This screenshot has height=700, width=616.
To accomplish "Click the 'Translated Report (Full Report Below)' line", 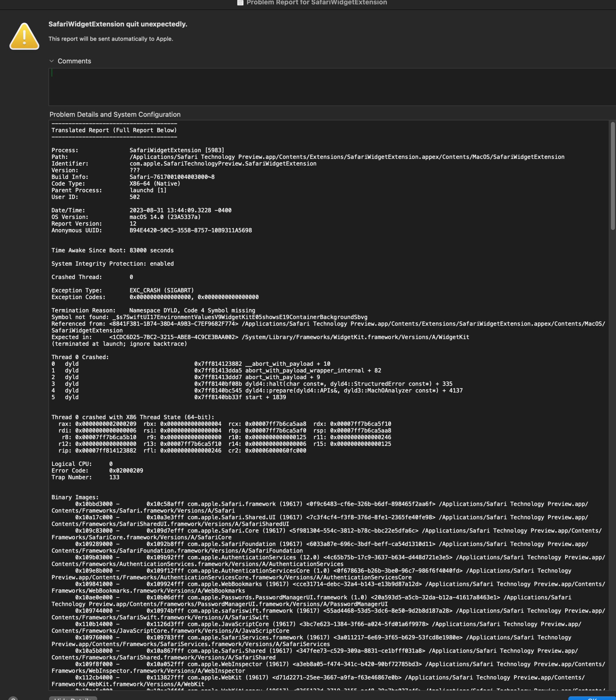I will point(114,130).
